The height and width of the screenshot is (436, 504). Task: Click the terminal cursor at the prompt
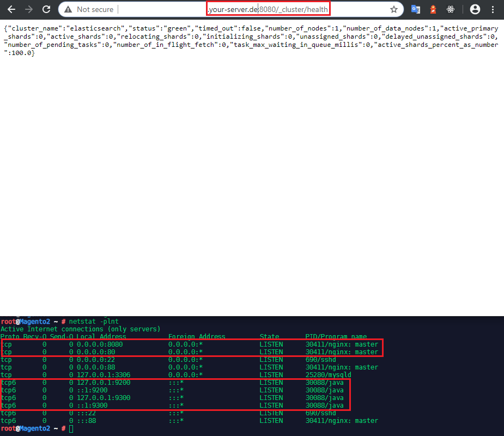tap(71, 428)
